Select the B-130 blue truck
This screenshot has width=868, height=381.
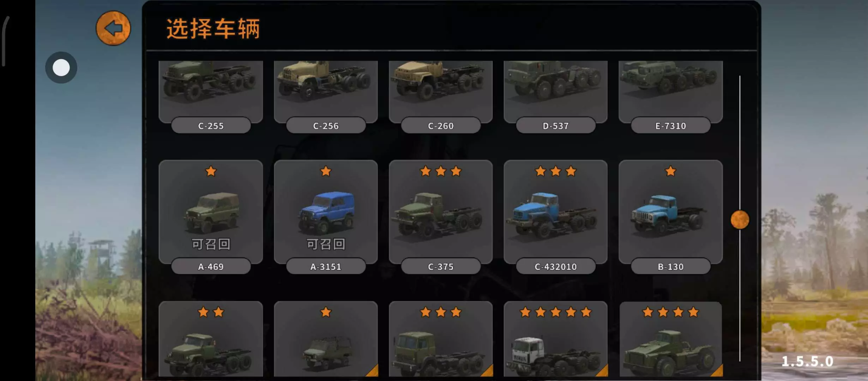coord(671,212)
